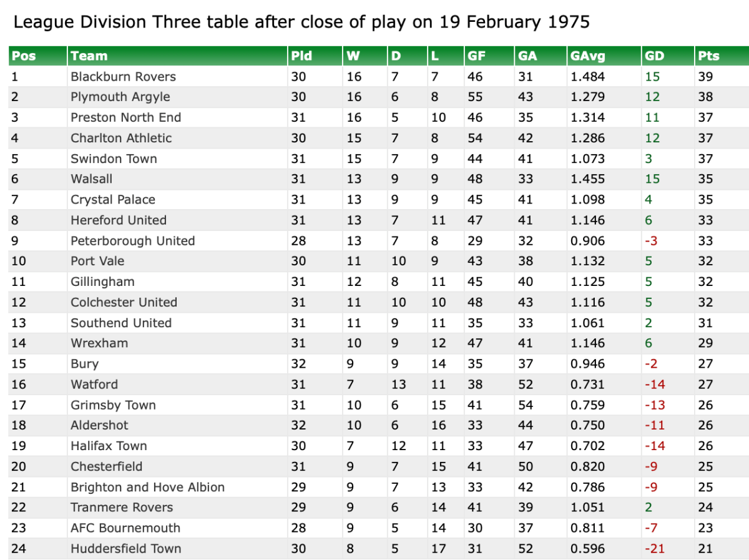The height and width of the screenshot is (560, 749).
Task: Open the Plymouth Argyle team link
Action: 120,97
